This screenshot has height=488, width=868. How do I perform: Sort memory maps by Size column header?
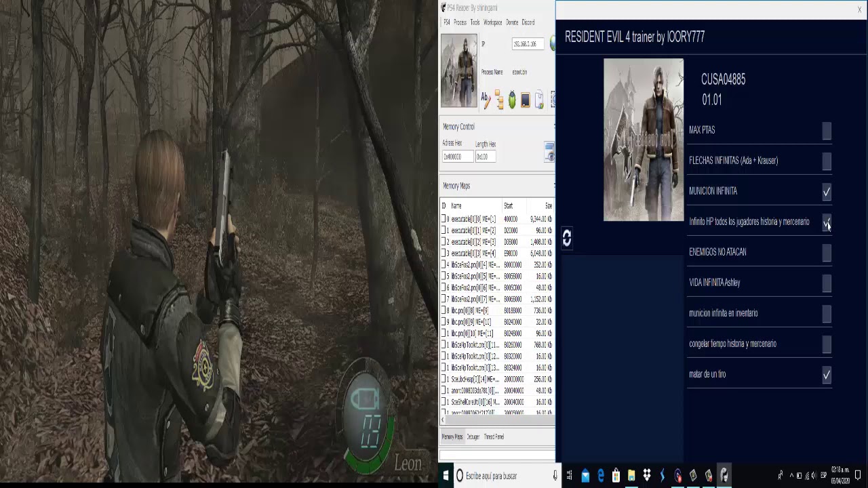pyautogui.click(x=549, y=206)
